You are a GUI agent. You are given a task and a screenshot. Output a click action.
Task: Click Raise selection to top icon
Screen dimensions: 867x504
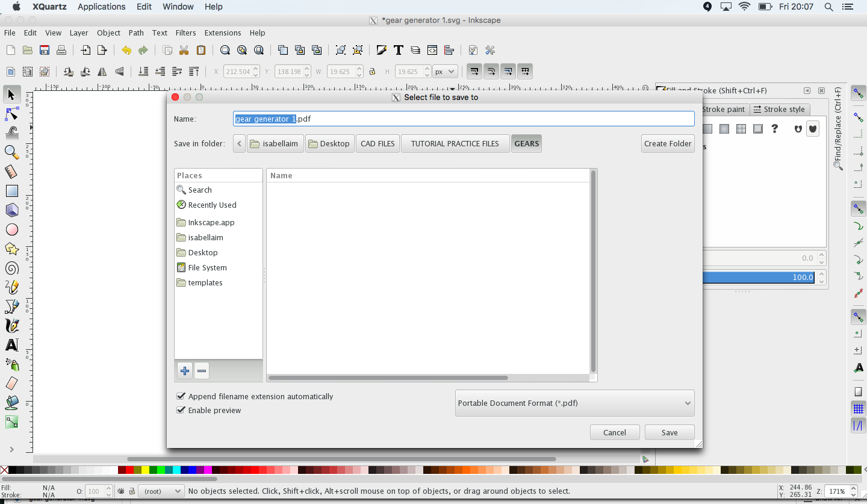(x=194, y=71)
